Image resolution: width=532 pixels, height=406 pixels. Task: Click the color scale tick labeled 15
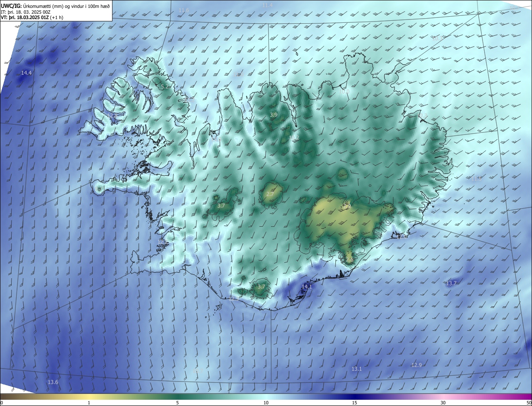pyautogui.click(x=355, y=403)
